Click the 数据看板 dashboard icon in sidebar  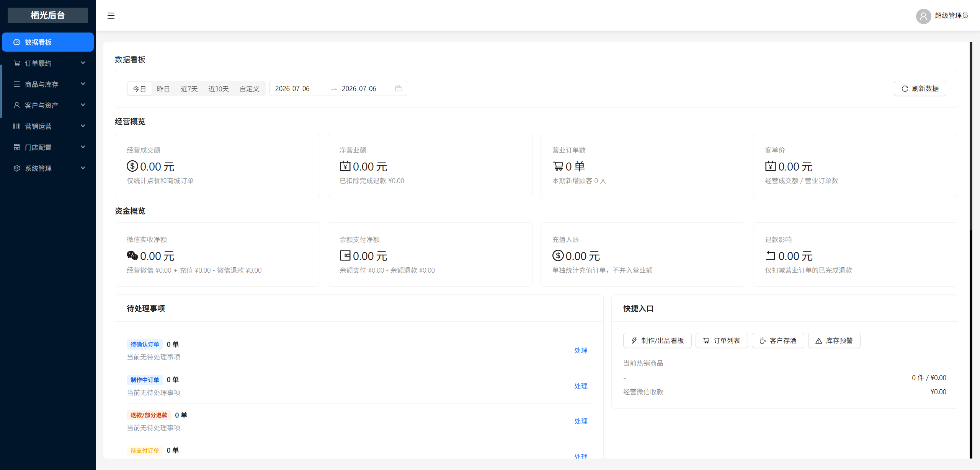click(17, 42)
